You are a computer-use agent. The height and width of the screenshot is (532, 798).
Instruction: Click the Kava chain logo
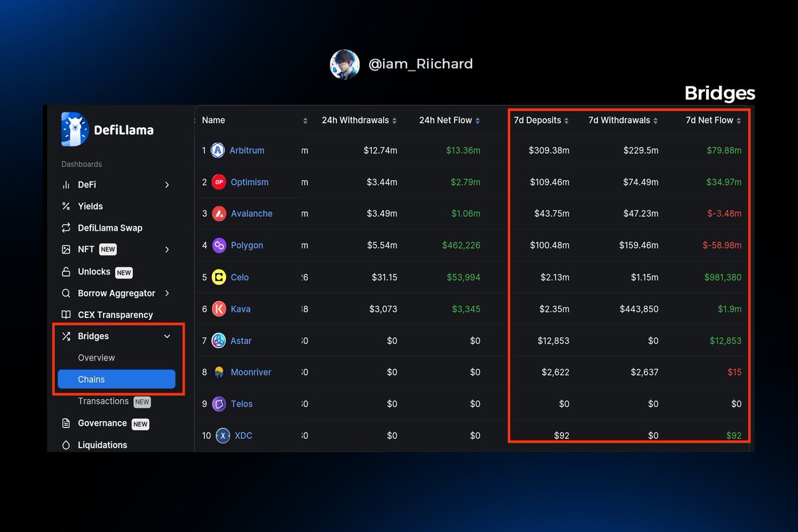click(x=219, y=309)
